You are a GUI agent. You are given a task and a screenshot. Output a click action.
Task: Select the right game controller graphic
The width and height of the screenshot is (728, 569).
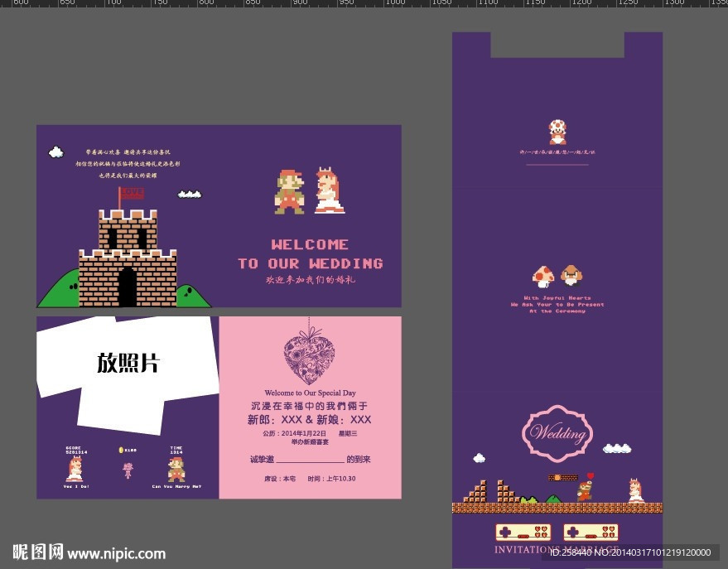tap(591, 533)
